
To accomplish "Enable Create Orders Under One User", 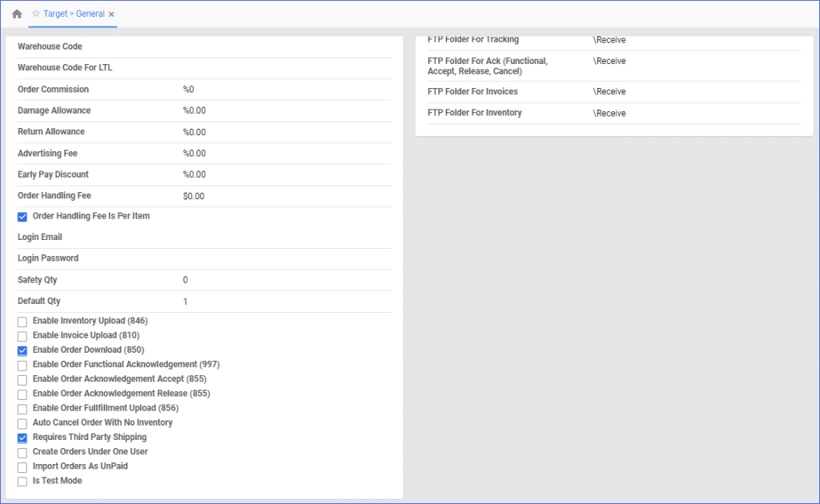I will click(22, 451).
